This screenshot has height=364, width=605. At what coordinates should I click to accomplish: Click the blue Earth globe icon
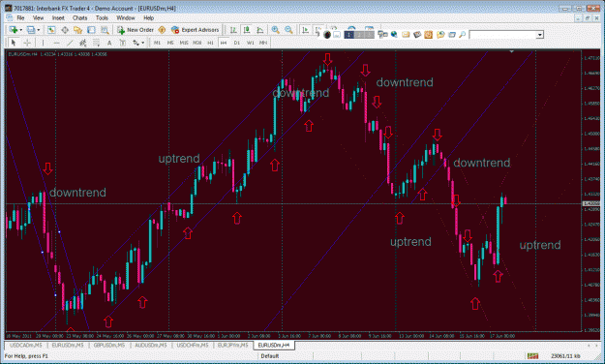click(394, 34)
